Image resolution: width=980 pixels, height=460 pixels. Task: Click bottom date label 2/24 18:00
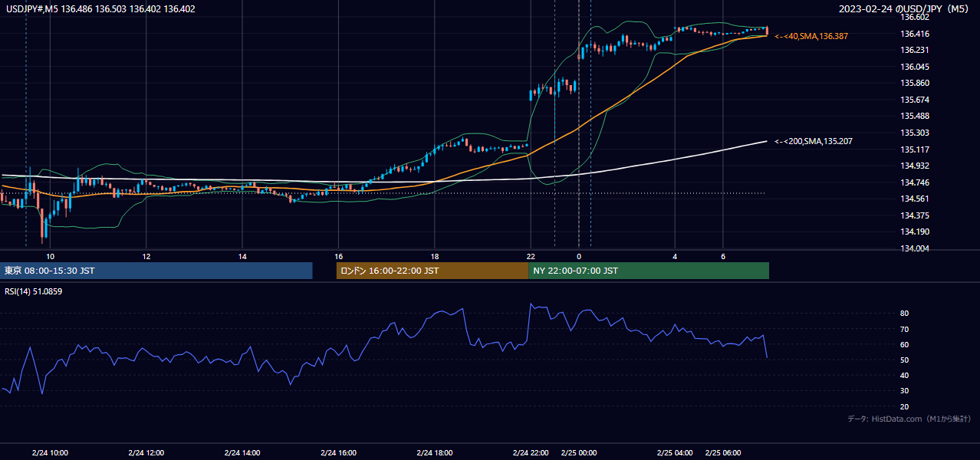click(435, 452)
